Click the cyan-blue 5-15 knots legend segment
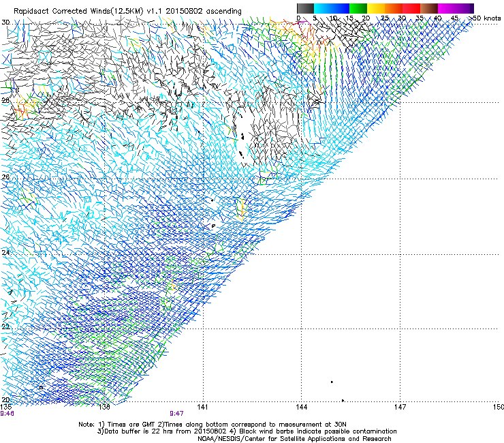This screenshot has height=443, width=504. point(332,8)
